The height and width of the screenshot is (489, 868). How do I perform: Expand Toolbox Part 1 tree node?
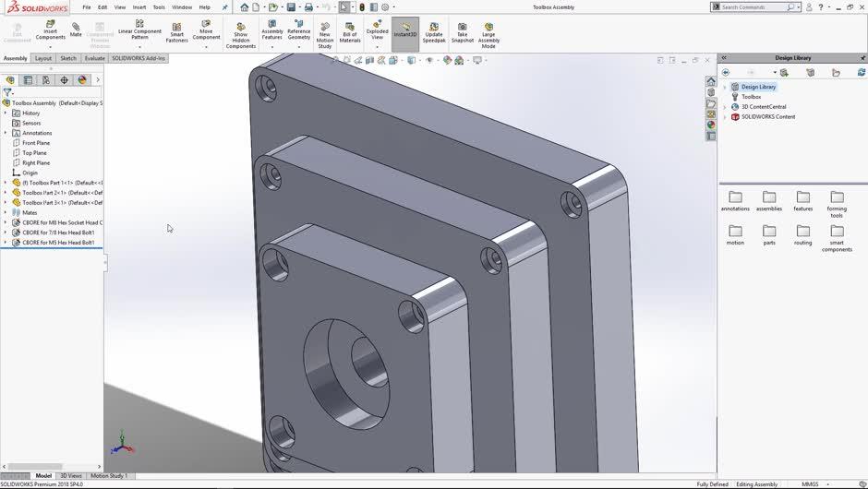pos(6,183)
